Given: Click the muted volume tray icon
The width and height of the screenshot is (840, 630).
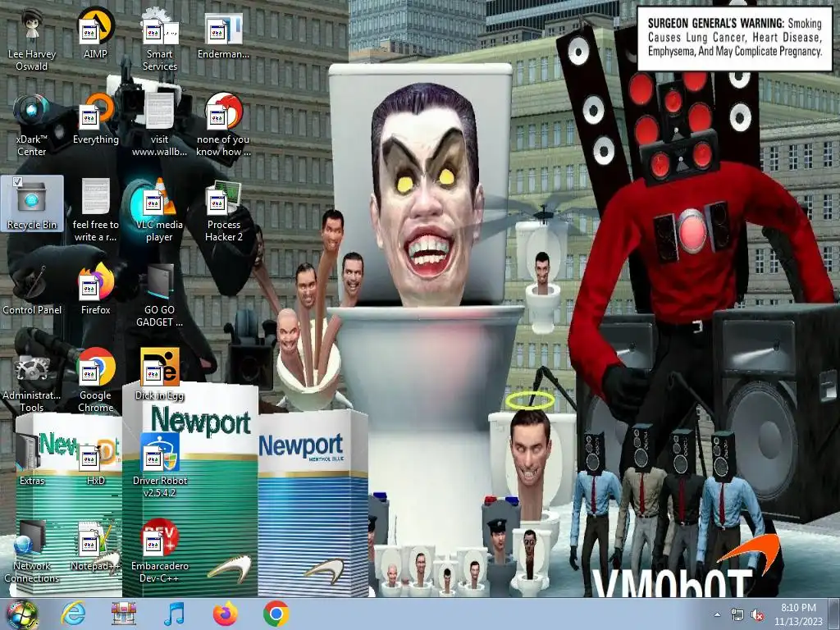Looking at the screenshot, I should click(x=757, y=614).
